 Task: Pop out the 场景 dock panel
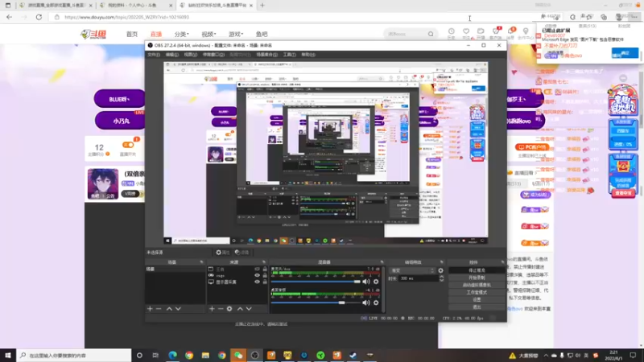201,262
